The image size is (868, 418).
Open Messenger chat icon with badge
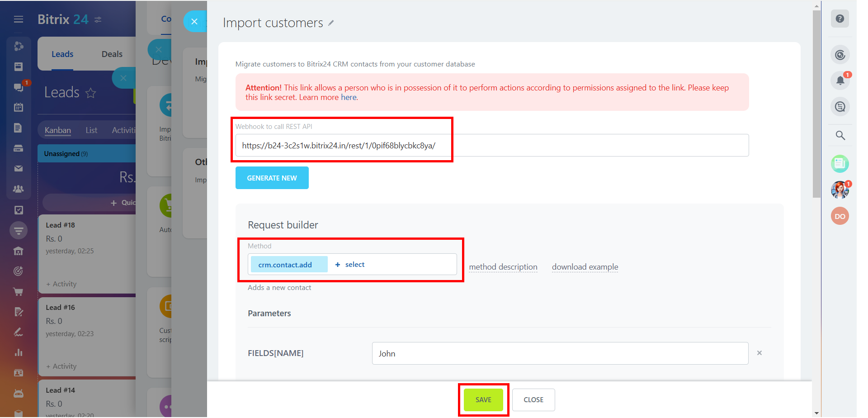(19, 87)
